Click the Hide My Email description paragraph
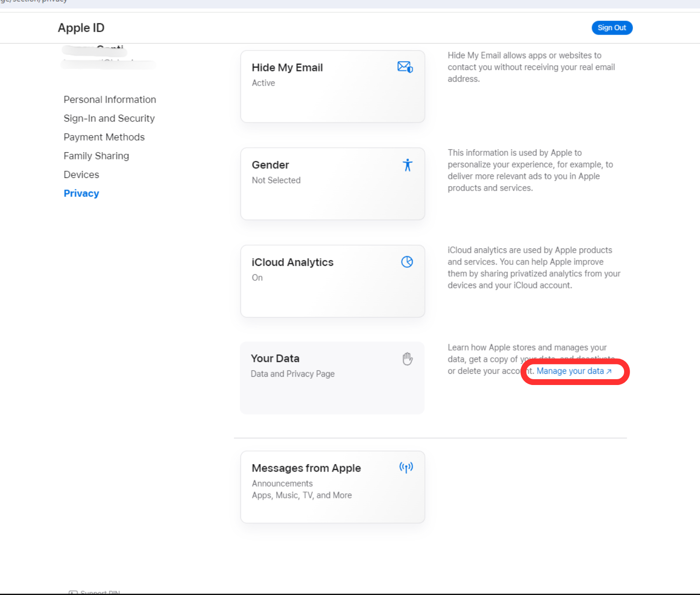 point(531,67)
